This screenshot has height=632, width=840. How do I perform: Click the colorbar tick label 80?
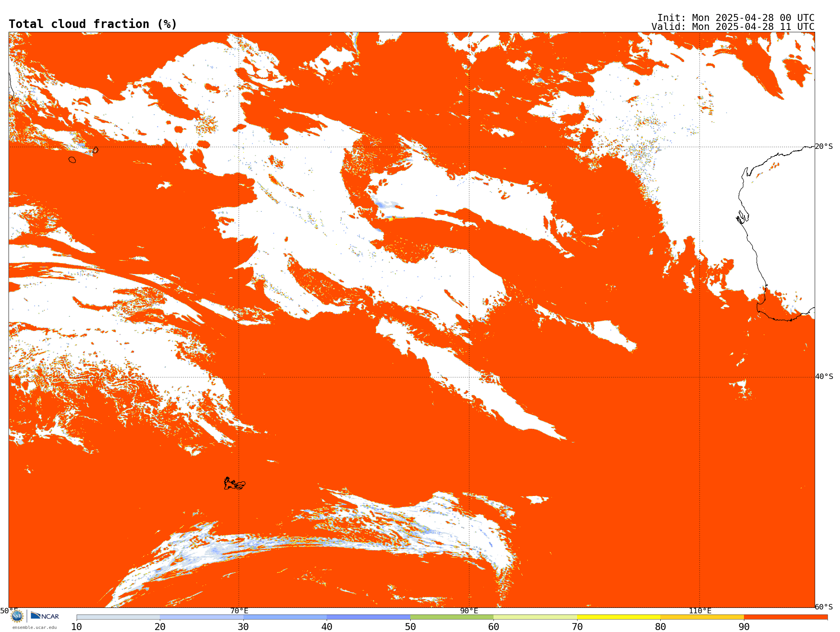[660, 627]
